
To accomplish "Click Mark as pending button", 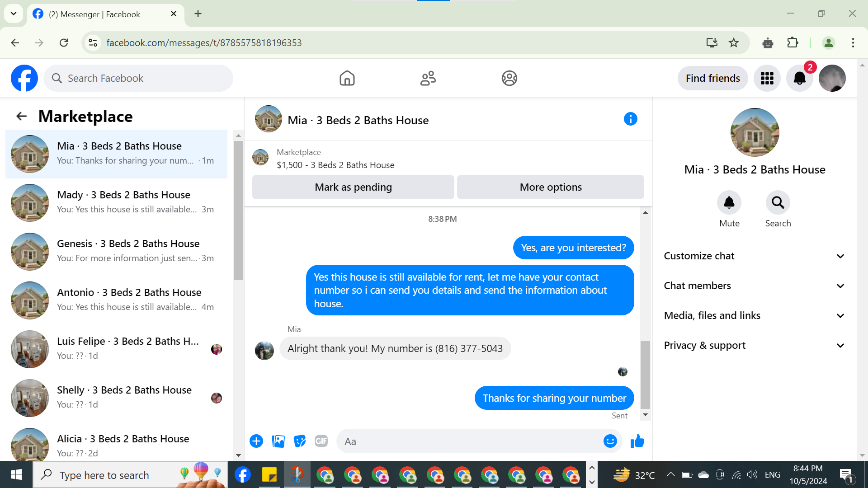I will click(353, 187).
